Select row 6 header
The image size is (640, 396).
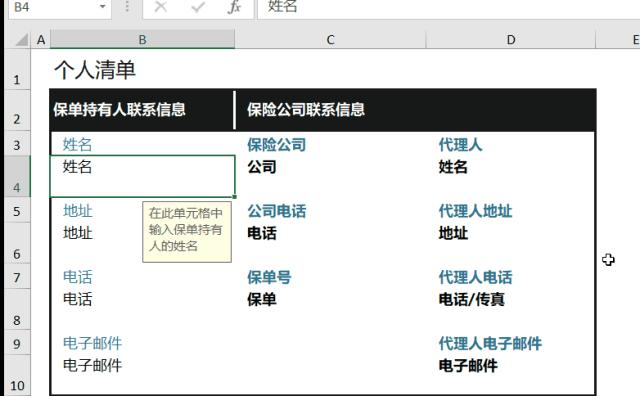(17, 243)
